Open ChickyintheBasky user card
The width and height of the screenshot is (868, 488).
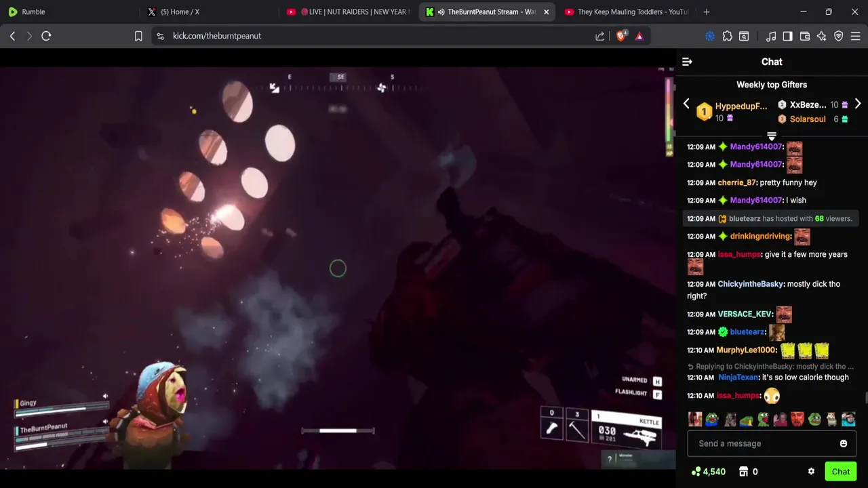click(x=751, y=284)
